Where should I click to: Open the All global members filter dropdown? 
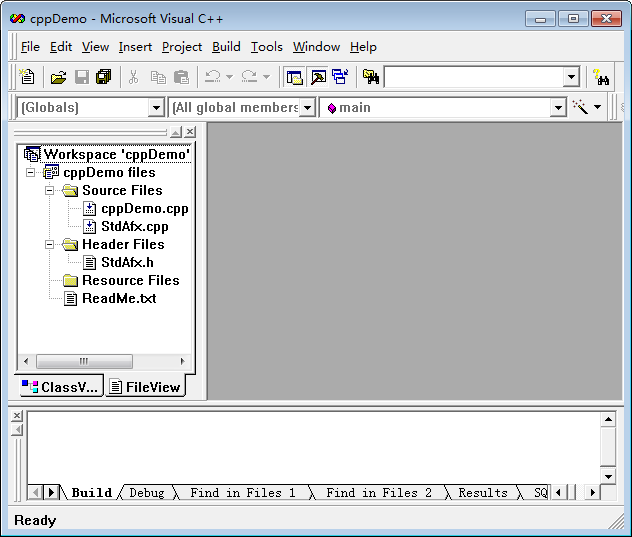[x=307, y=108]
